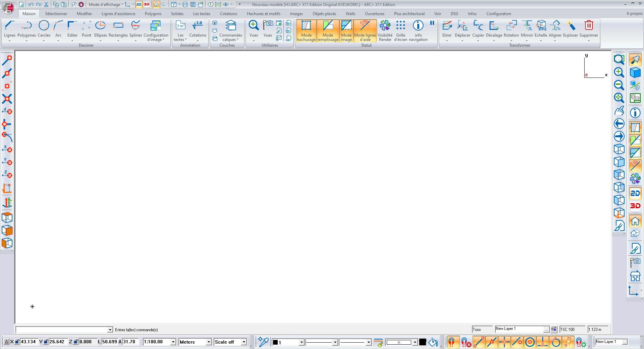Click the black color swatch
The image size is (644, 349).
coord(423,342)
